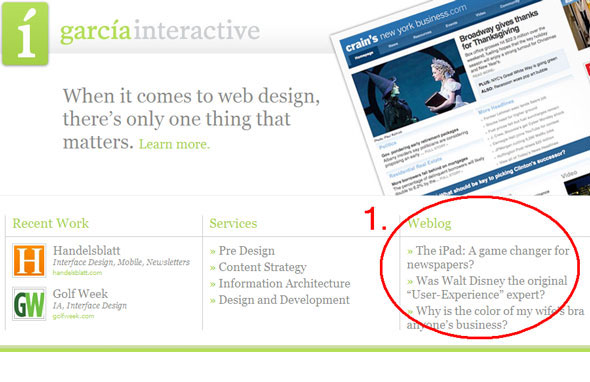The height and width of the screenshot is (382, 590).
Task: Click the Services heading
Action: [x=233, y=223]
